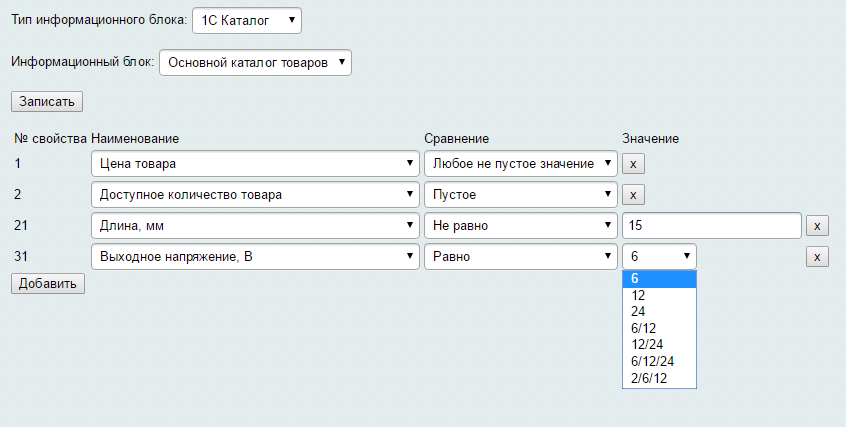Open the Тип информационного блока dropdown

coord(247,21)
